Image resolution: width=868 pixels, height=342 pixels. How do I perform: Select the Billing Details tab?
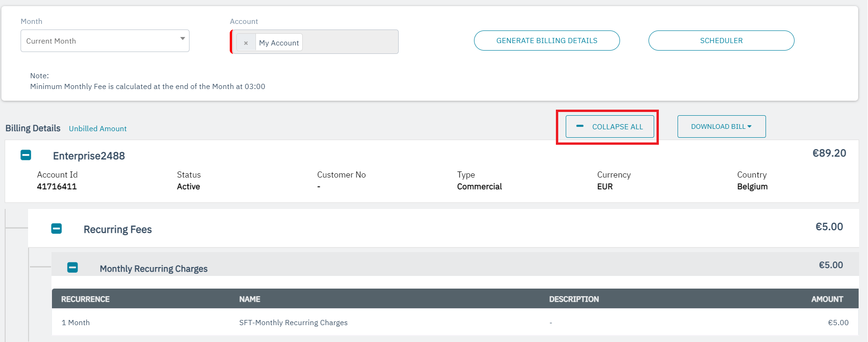(33, 128)
